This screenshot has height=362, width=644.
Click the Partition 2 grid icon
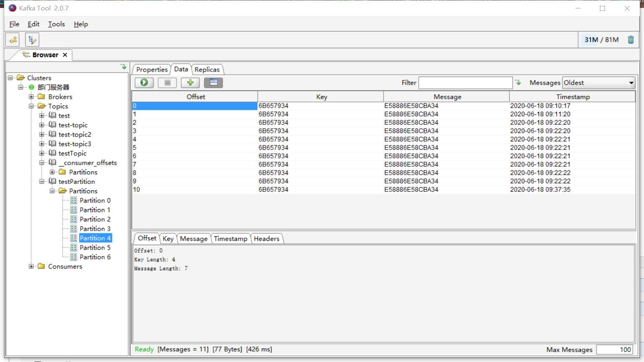(x=74, y=219)
